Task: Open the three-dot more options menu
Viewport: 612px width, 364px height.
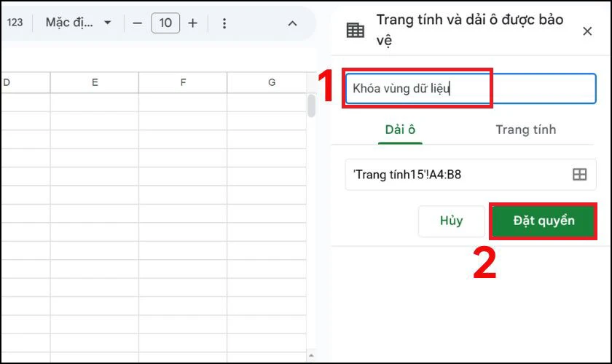Action: tap(224, 23)
